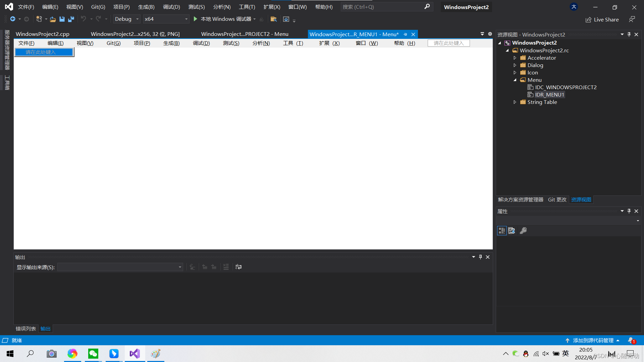
Task: Open the Debug configuration dropdown
Action: coord(126,19)
